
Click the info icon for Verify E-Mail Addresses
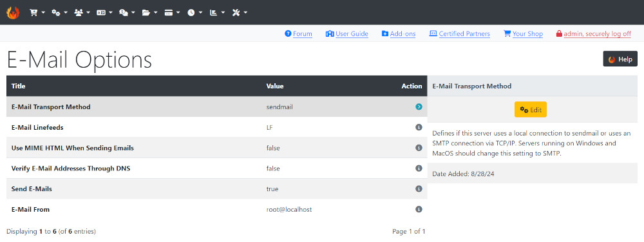(419, 168)
